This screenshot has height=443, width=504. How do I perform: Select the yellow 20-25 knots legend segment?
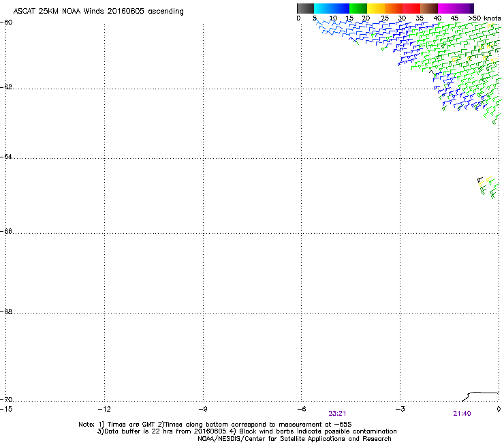pyautogui.click(x=376, y=8)
